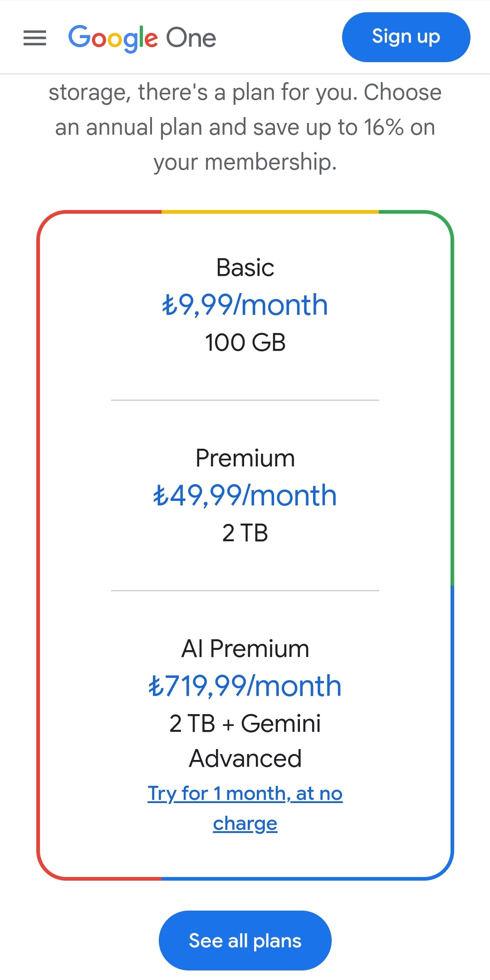Tap the 100 GB storage label
This screenshot has width=490, height=980.
point(245,343)
